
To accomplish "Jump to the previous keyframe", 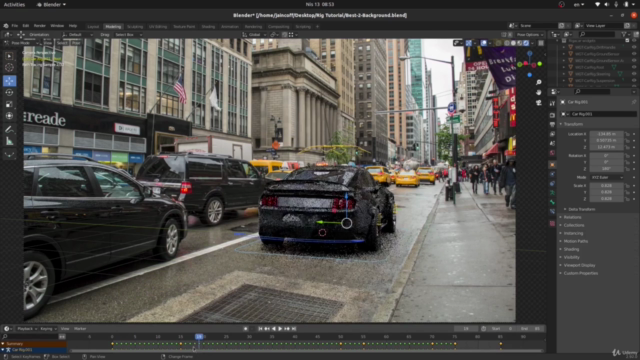I will [x=267, y=329].
